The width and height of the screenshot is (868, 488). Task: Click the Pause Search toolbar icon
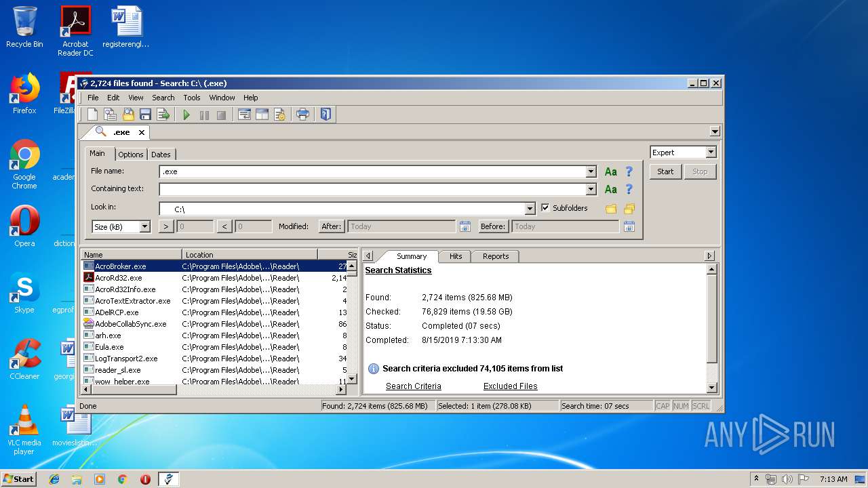(204, 115)
